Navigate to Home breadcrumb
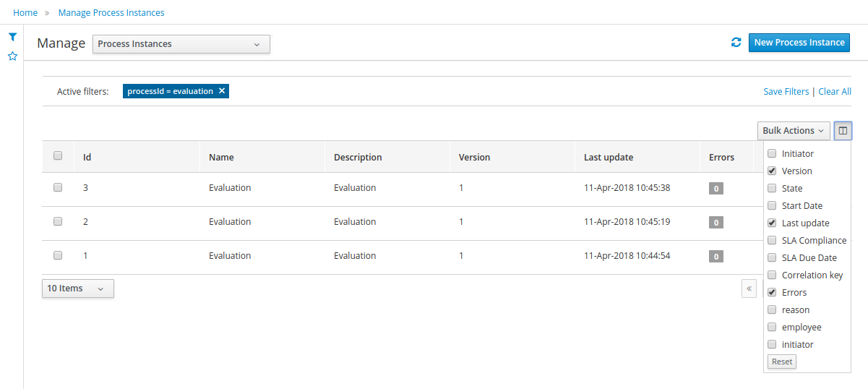 [25, 13]
